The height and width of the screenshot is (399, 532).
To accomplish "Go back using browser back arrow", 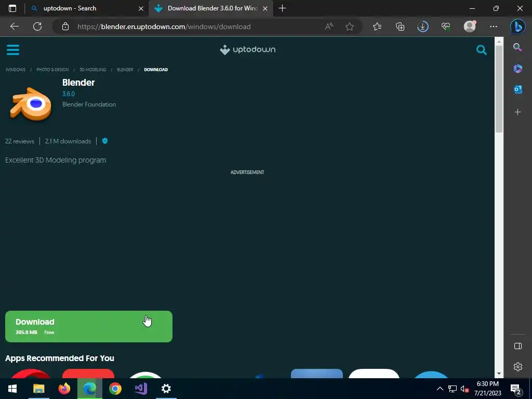I will (x=14, y=26).
